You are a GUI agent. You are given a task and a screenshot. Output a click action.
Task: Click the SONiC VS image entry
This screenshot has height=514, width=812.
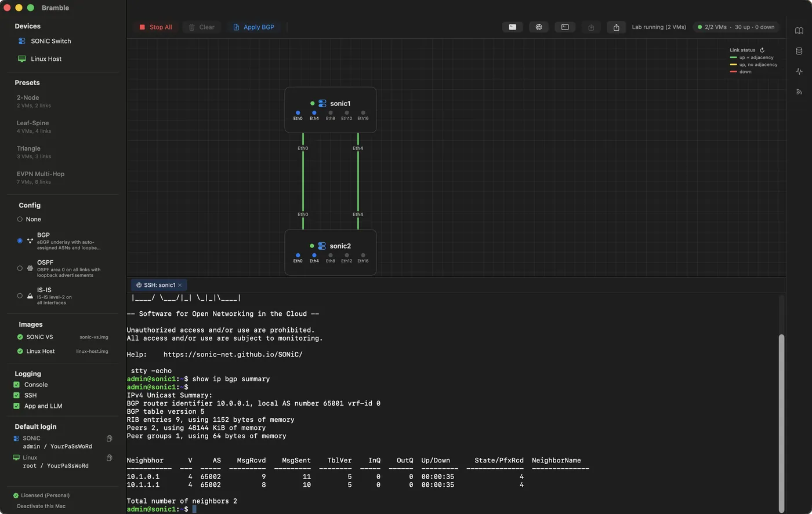click(x=63, y=337)
